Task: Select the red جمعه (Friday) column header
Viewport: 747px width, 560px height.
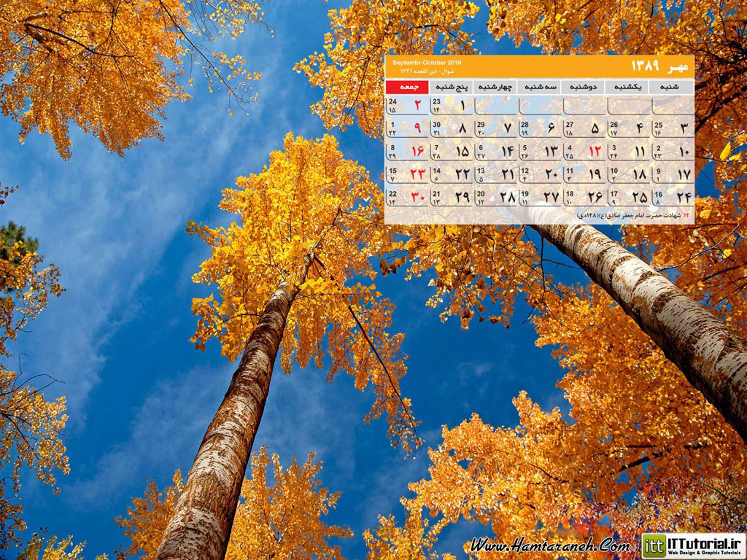Action: point(406,87)
